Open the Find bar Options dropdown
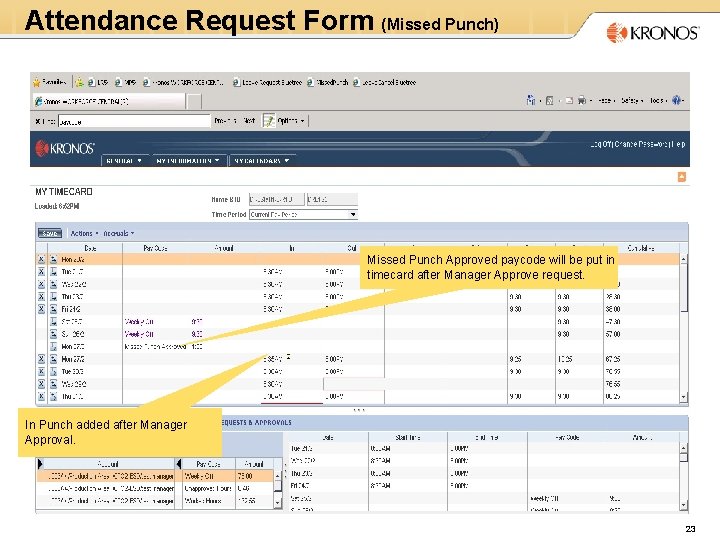The height and width of the screenshot is (540, 720). tap(290, 121)
